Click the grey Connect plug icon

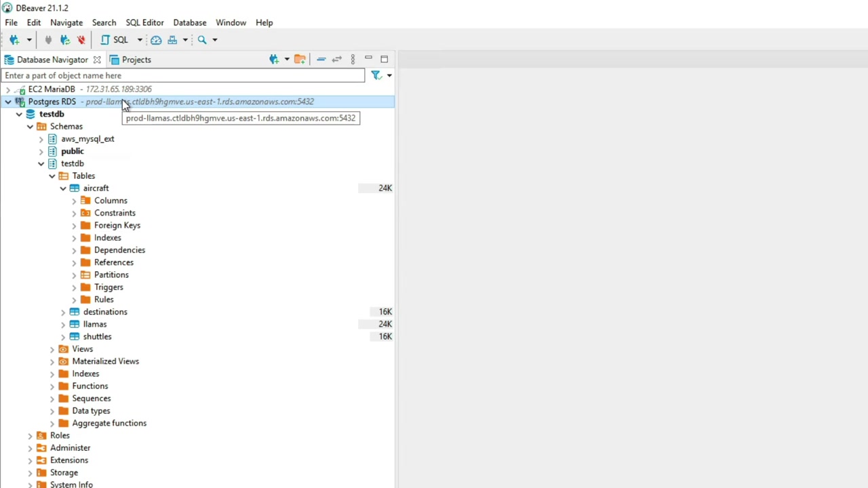[x=48, y=40]
